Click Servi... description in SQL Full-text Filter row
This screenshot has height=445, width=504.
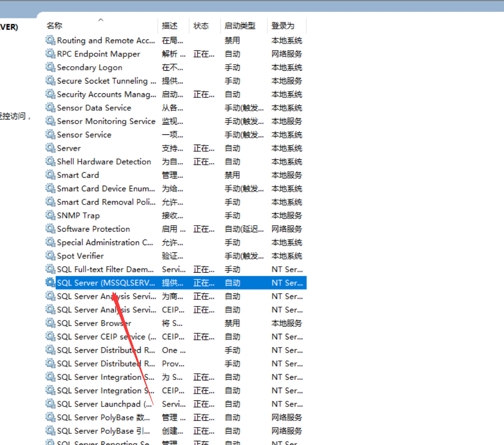click(x=174, y=269)
